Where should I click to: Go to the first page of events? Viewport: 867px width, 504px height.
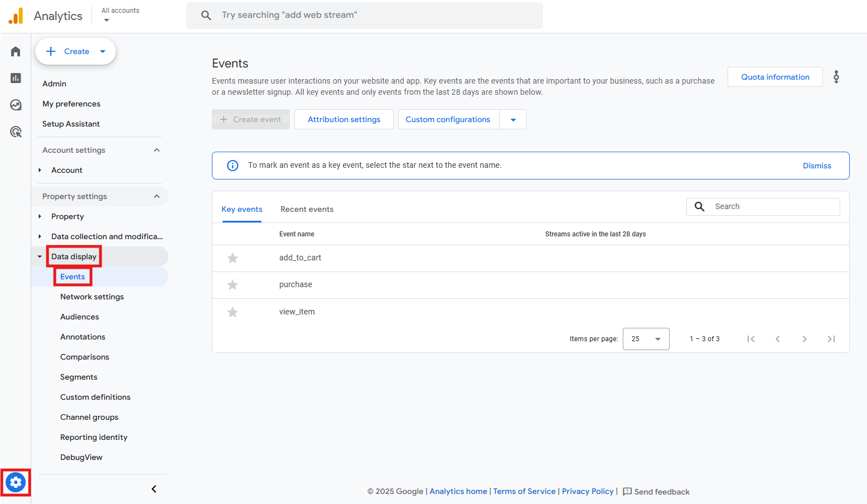coord(751,339)
